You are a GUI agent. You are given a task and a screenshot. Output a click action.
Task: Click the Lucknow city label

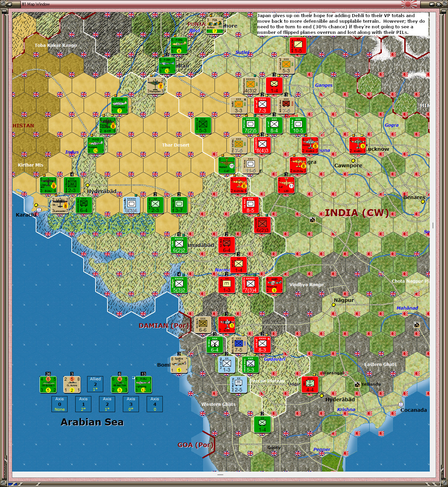click(x=378, y=149)
